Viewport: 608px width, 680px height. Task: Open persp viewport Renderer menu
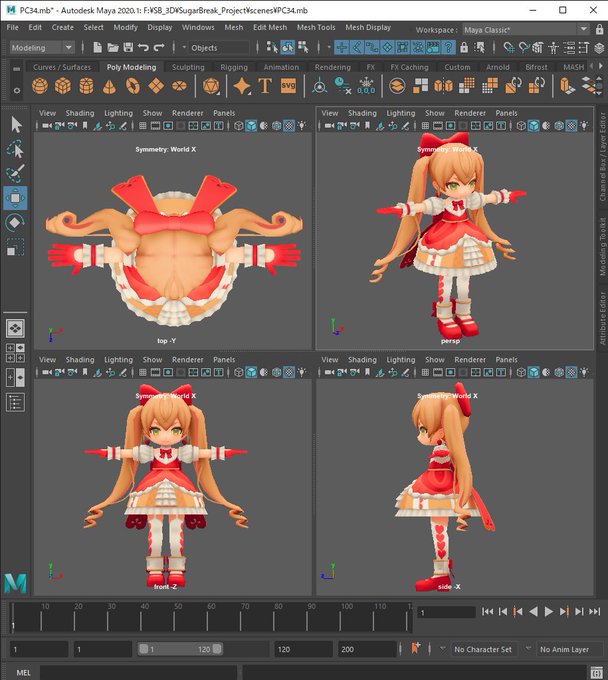470,113
